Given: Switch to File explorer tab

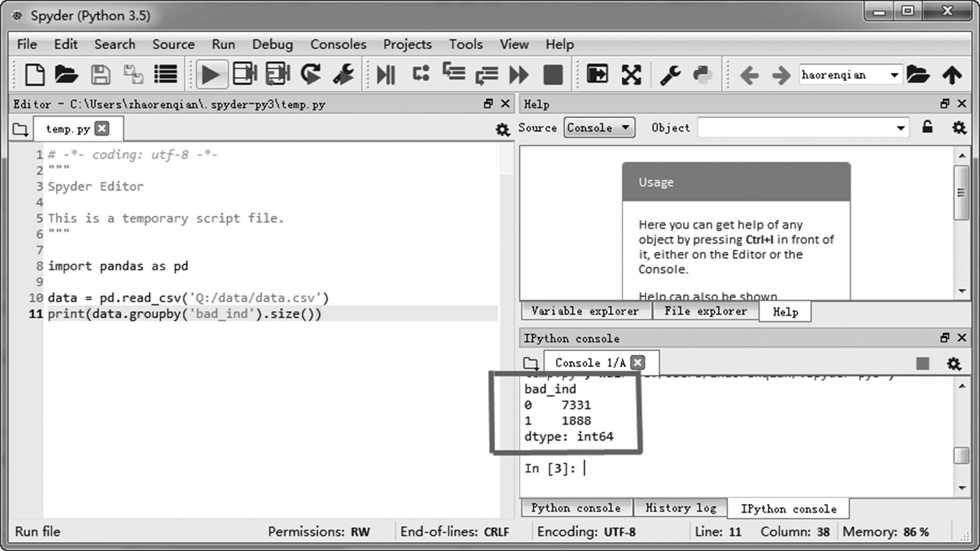Looking at the screenshot, I should tap(706, 311).
